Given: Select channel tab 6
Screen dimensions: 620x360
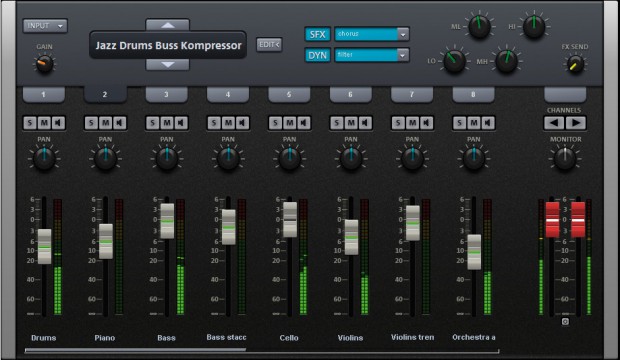Looking at the screenshot, I should [x=350, y=95].
